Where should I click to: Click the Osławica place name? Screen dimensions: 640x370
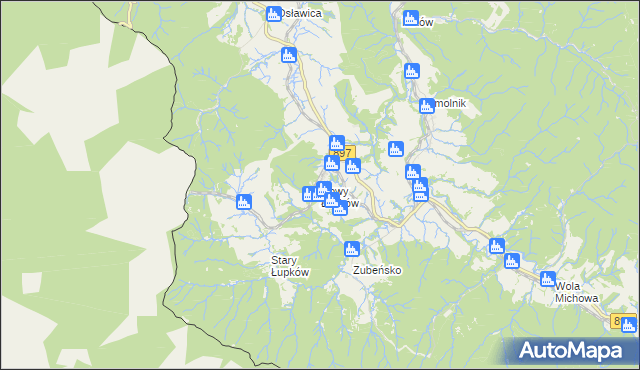[x=301, y=13]
